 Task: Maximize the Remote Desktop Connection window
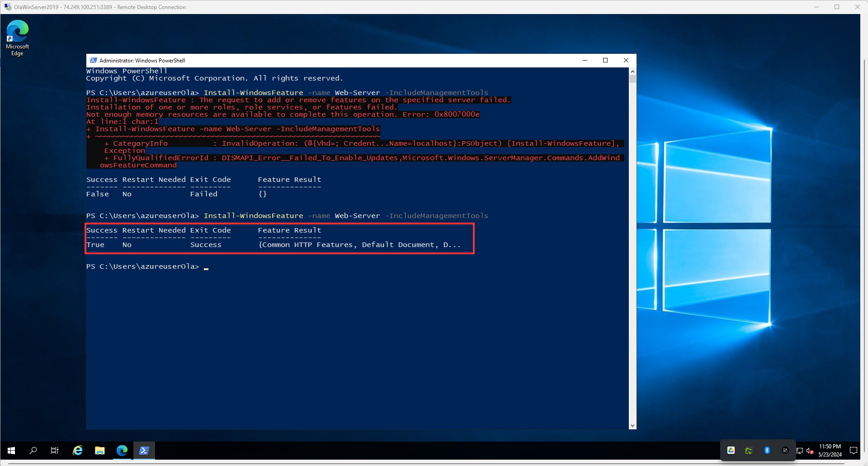pos(837,7)
